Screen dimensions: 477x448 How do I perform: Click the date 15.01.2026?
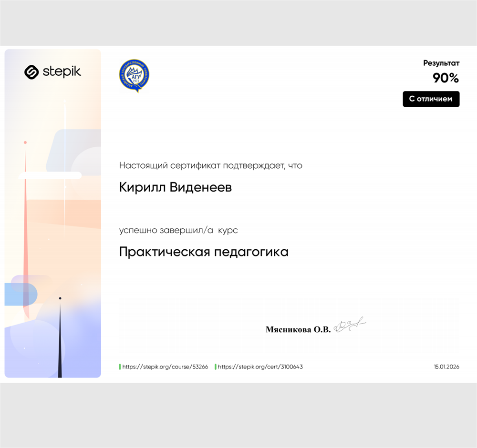point(446,367)
